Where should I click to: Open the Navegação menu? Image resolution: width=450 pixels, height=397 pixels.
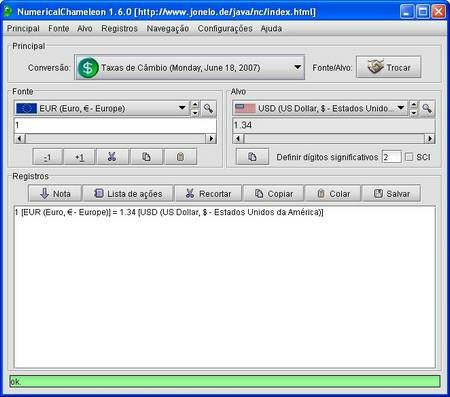click(168, 29)
